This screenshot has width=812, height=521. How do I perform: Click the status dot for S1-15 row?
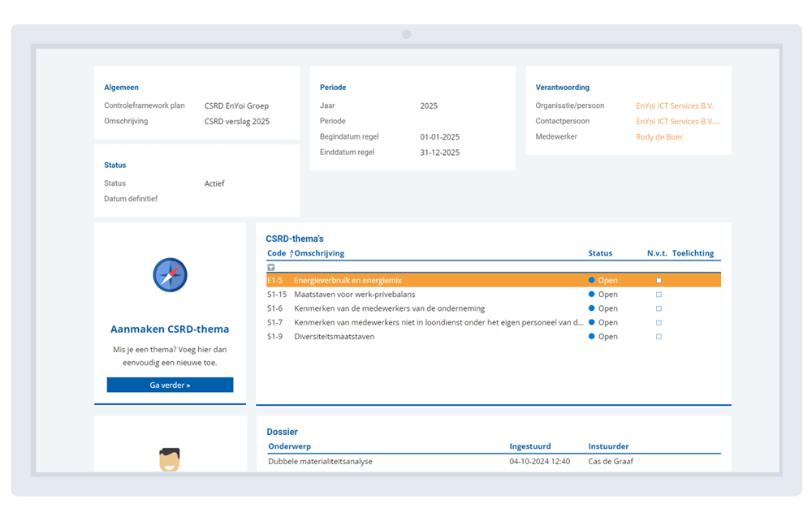pyautogui.click(x=592, y=295)
